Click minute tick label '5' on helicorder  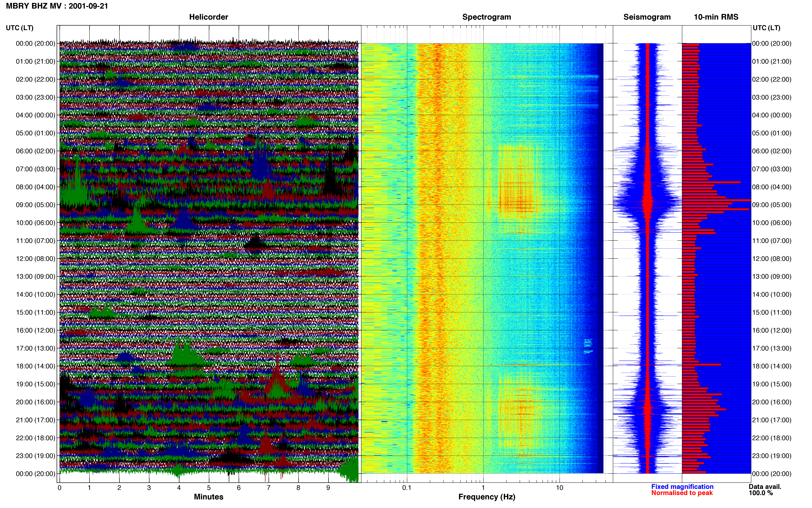(x=209, y=488)
